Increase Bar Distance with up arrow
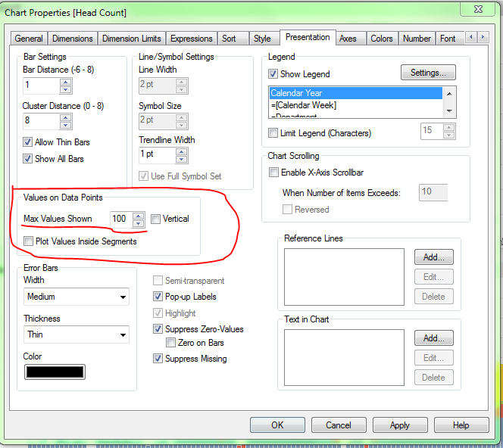This screenshot has width=503, height=448. (66, 82)
